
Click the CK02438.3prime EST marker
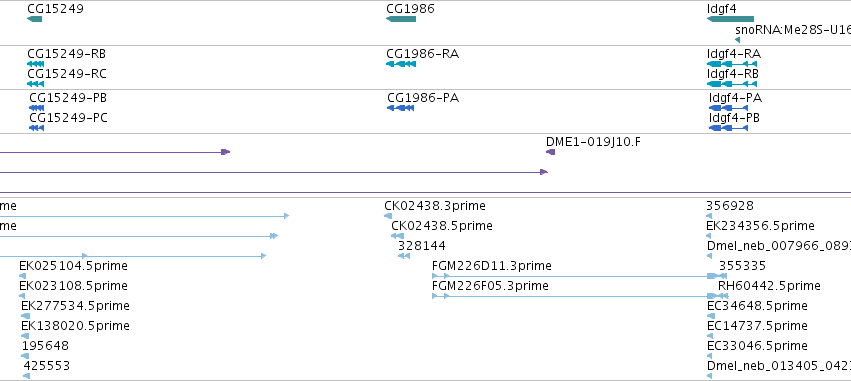[388, 216]
